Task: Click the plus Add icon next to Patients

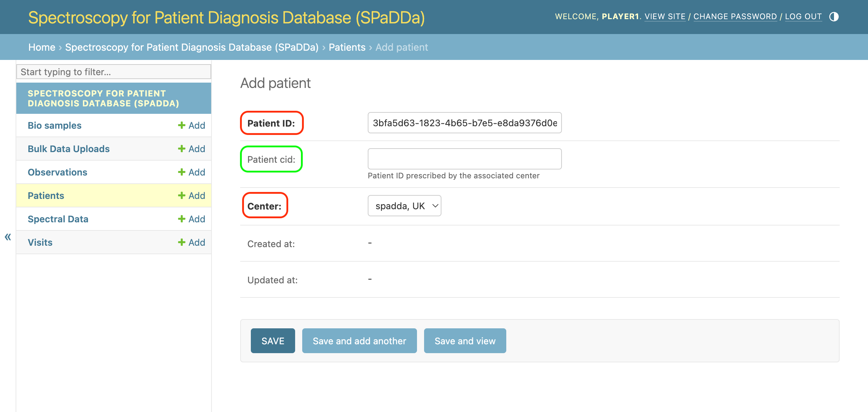Action: [191, 195]
